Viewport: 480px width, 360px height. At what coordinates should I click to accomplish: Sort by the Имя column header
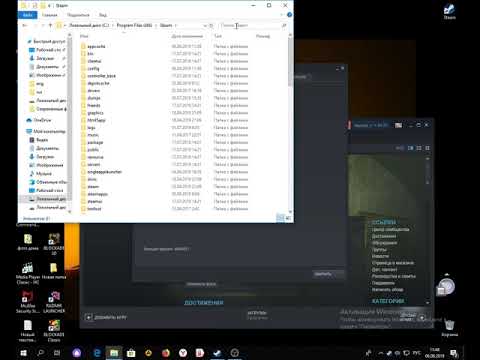pyautogui.click(x=84, y=36)
